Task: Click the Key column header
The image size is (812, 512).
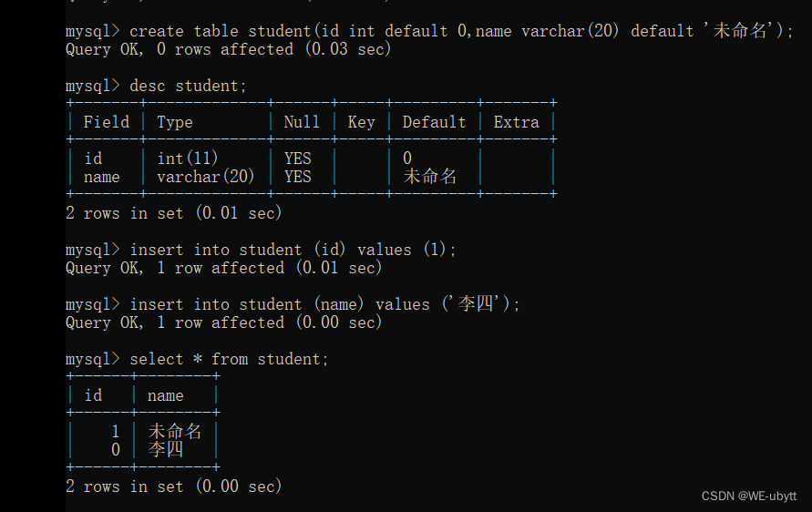Action: 361,122
